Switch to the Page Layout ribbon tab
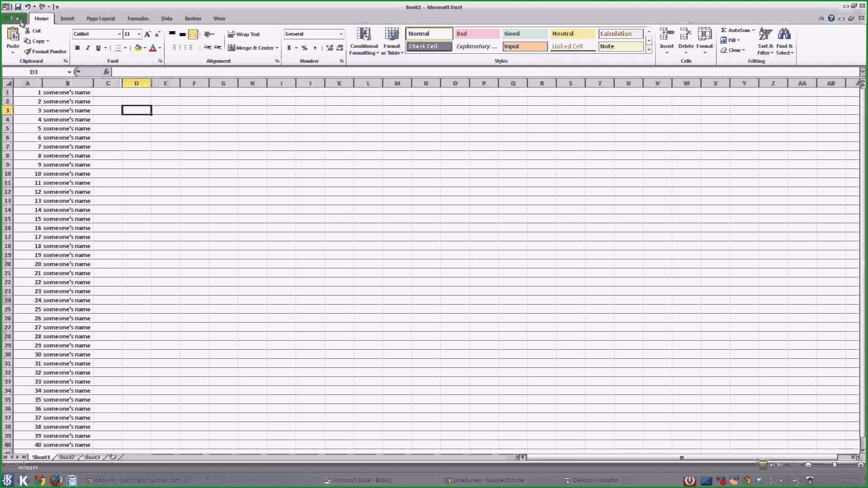This screenshot has width=868, height=488. point(100,19)
